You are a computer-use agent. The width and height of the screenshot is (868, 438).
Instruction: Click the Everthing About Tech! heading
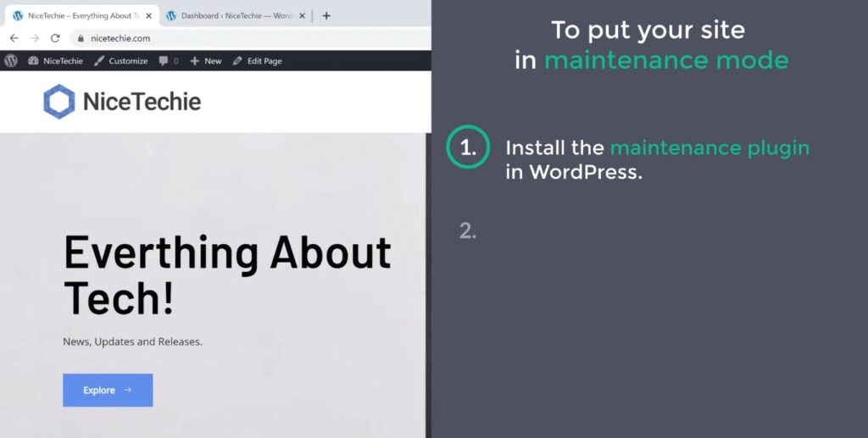(227, 274)
